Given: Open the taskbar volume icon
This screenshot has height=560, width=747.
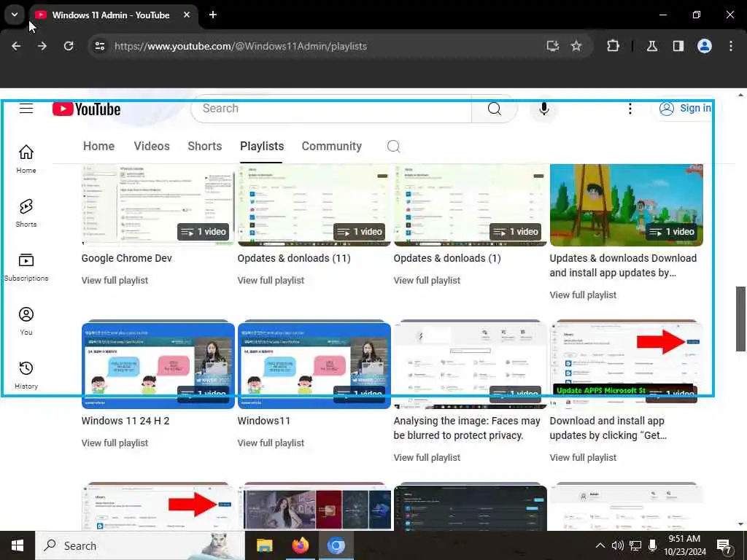Looking at the screenshot, I should [x=617, y=545].
